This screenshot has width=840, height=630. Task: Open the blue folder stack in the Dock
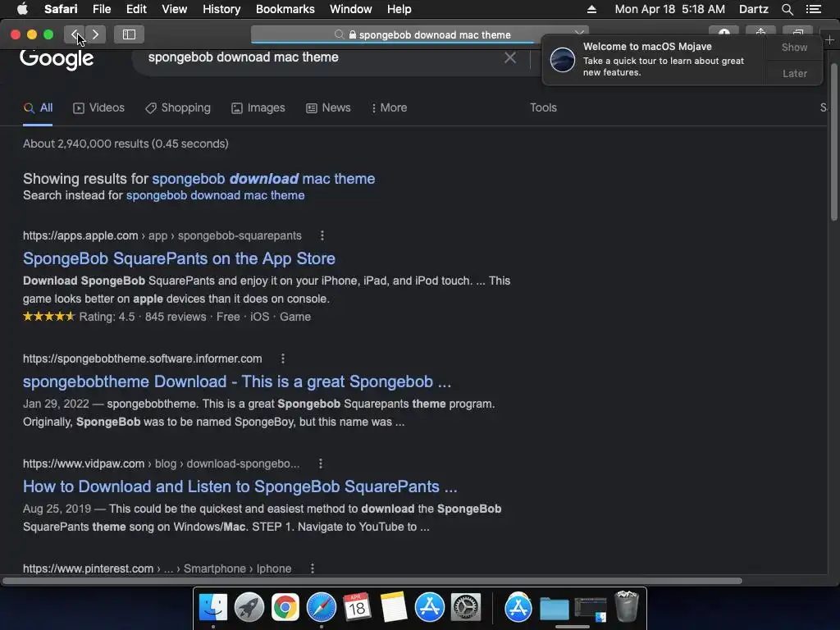point(554,609)
